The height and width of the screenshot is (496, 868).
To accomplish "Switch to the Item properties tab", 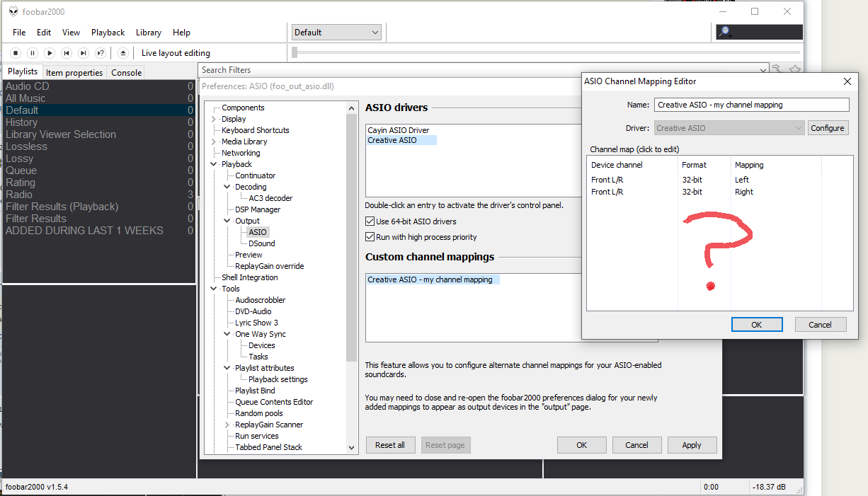I will tap(74, 72).
